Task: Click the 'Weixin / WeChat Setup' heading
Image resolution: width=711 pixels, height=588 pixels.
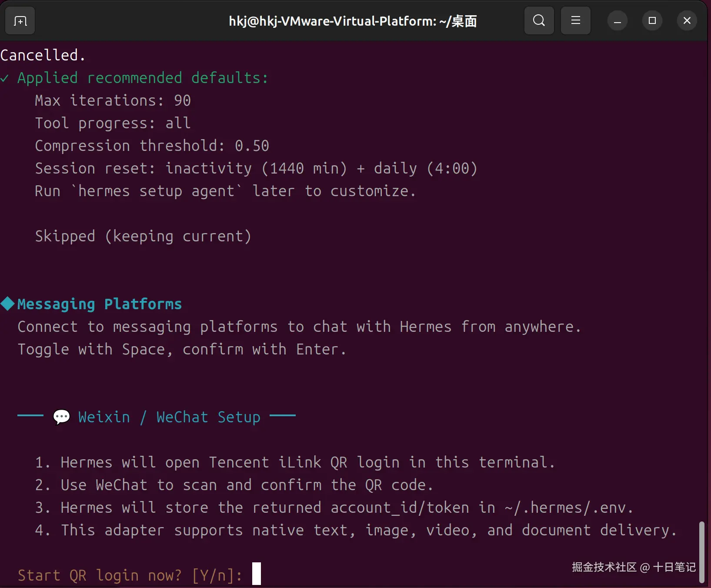Action: [x=157, y=417]
